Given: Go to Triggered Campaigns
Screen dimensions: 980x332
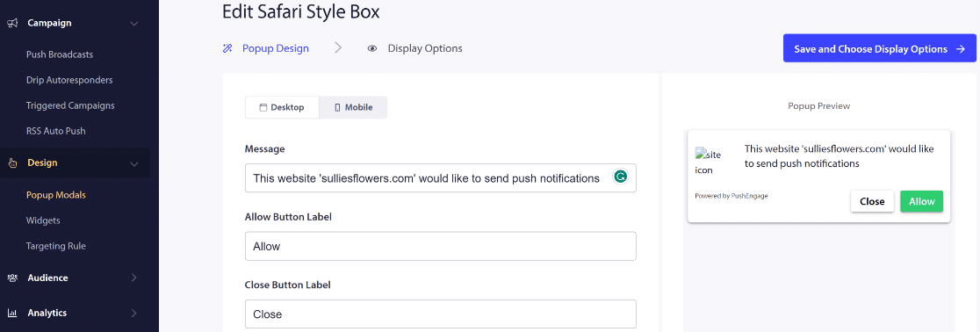Looking at the screenshot, I should point(70,105).
